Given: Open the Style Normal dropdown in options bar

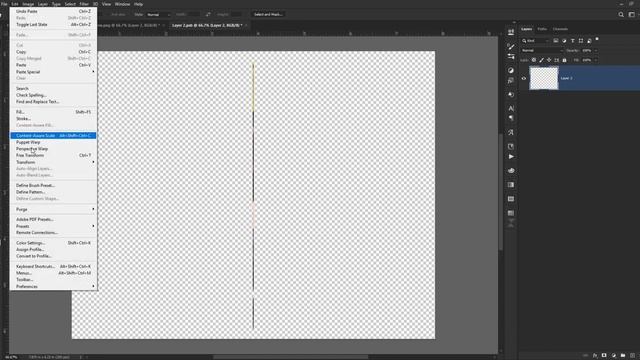Looking at the screenshot, I should point(158,14).
